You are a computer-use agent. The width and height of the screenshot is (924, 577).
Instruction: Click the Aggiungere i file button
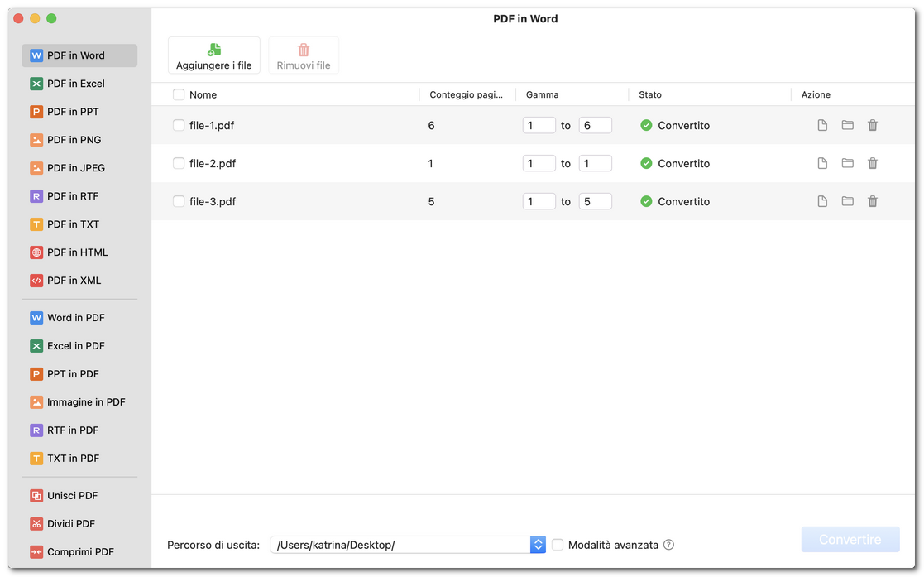pyautogui.click(x=213, y=55)
